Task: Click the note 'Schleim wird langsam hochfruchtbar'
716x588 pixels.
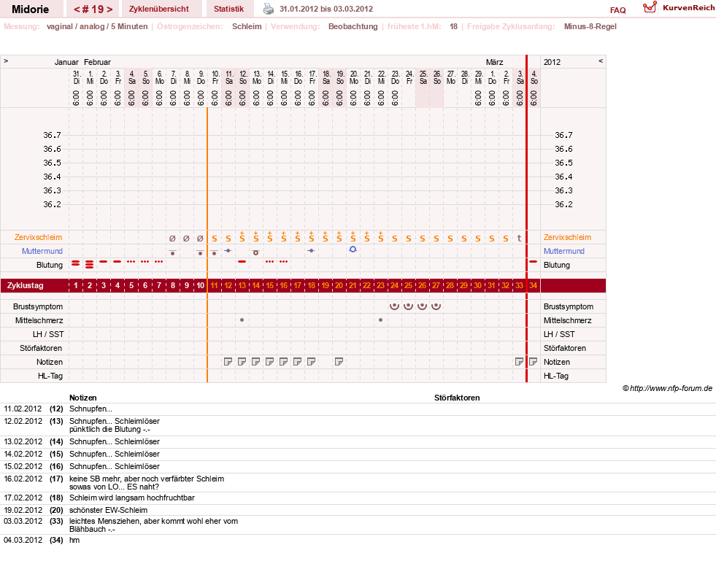Action: (132, 498)
